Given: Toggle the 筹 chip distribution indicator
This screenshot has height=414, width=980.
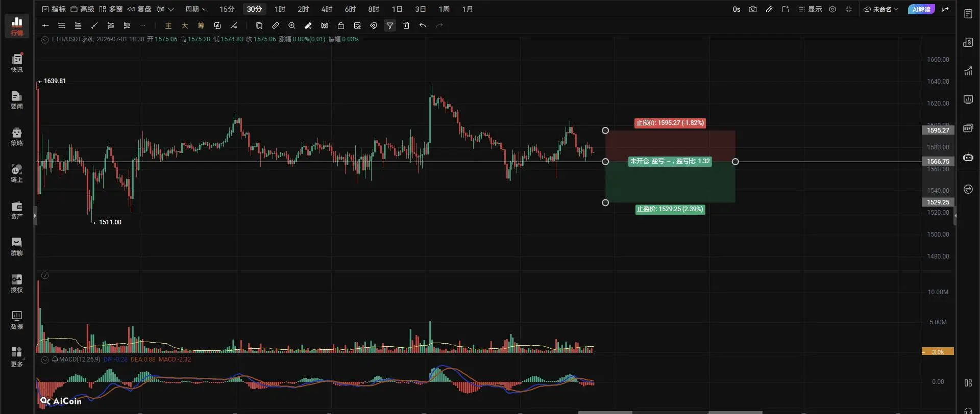Looking at the screenshot, I should [x=201, y=25].
